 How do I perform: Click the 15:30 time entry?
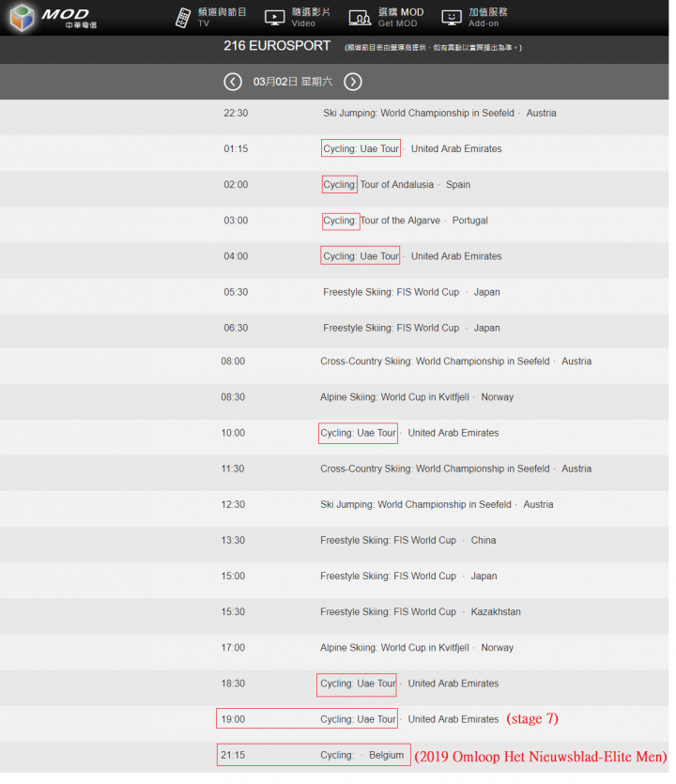click(233, 612)
